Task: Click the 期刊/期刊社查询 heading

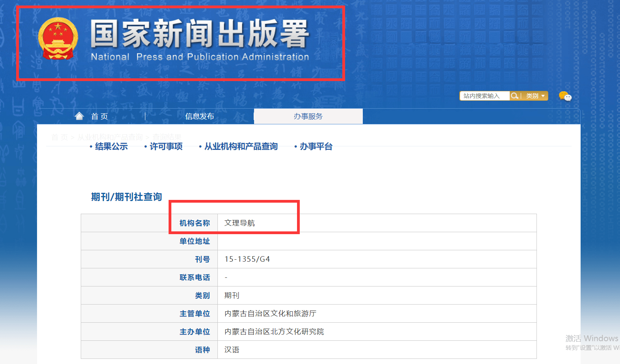Action: point(126,197)
